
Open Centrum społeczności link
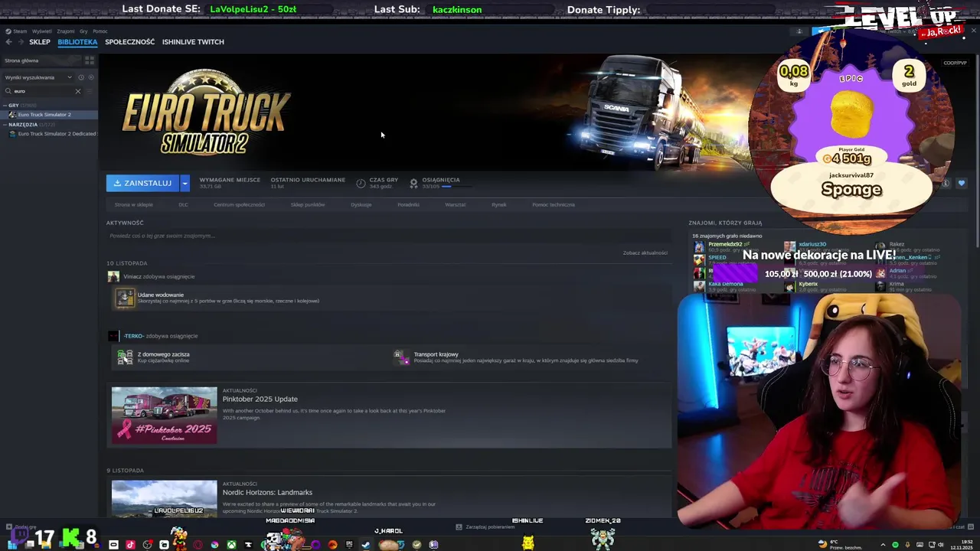click(x=239, y=205)
